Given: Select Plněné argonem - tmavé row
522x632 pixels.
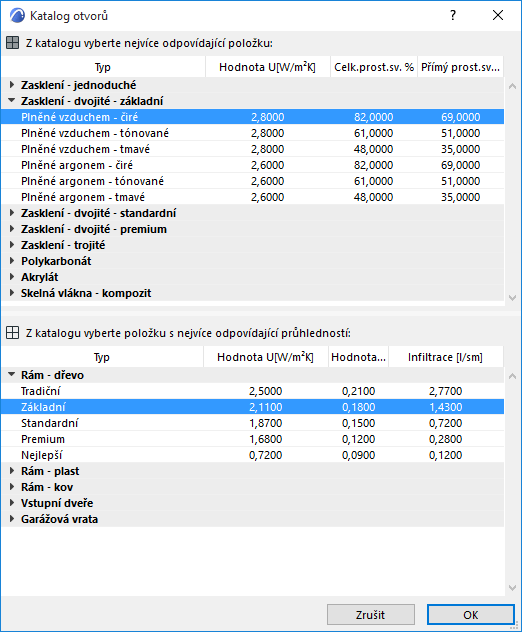Looking at the screenshot, I should point(252,197).
